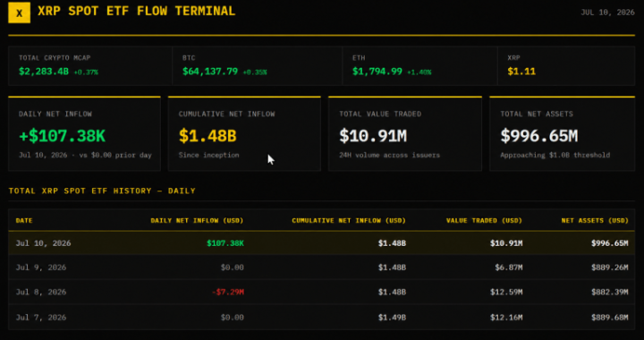This screenshot has height=340, width=644.
Task: Select the Jul 7, 2026 table row
Action: point(322,317)
